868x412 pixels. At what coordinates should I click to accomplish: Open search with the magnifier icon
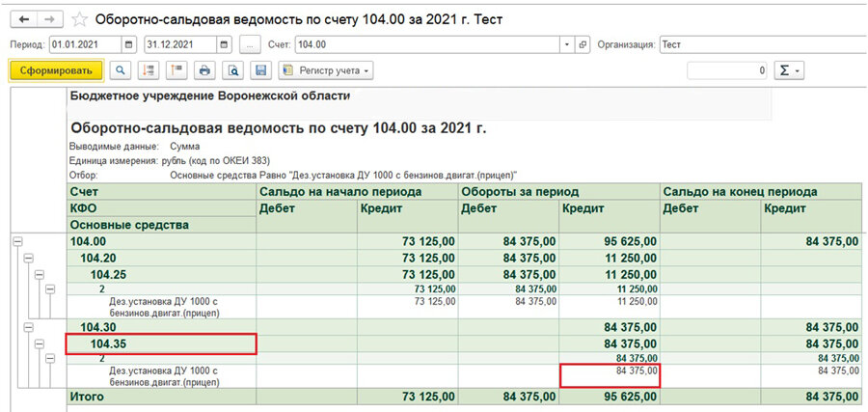pos(121,70)
